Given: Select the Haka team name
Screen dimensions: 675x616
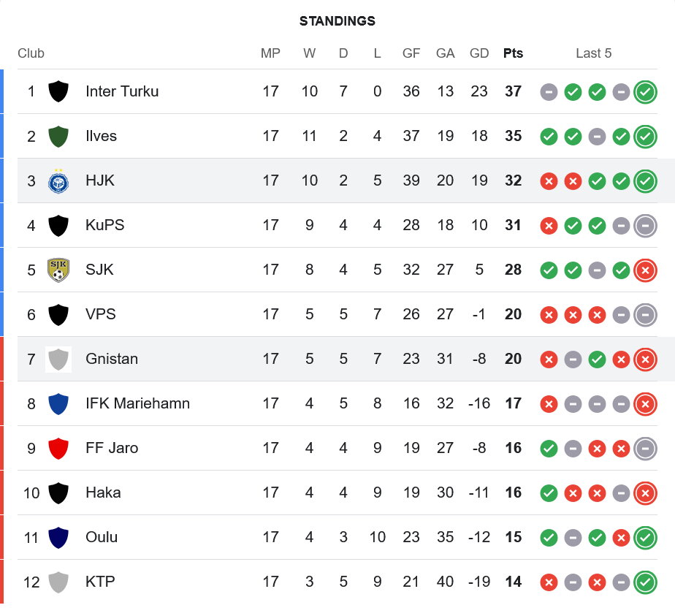Looking at the screenshot, I should coord(103,493).
